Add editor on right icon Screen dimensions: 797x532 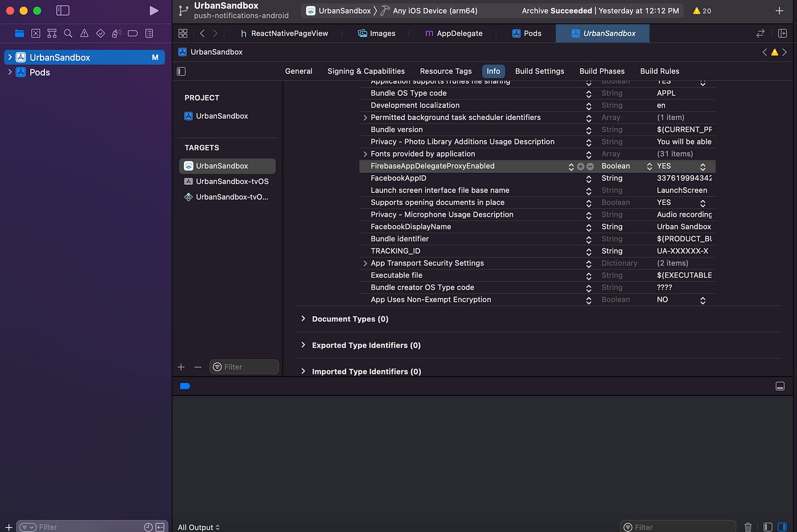pos(782,34)
